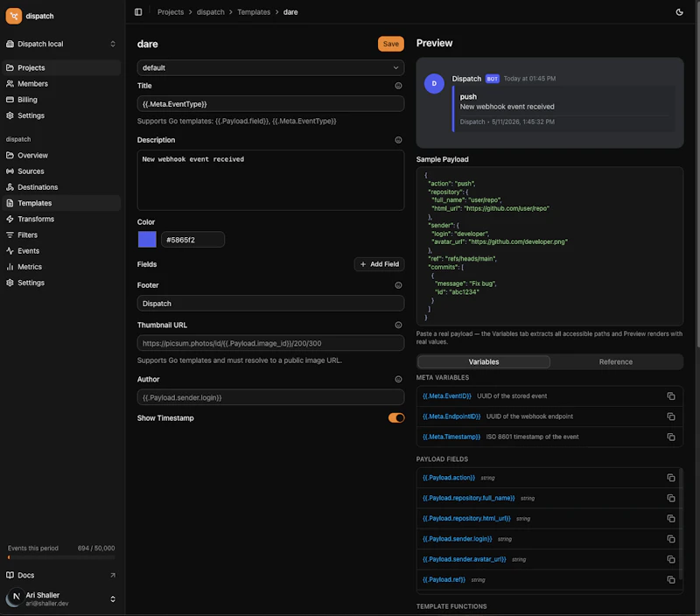Click the dispatch logo icon
Viewport: 700px width, 616px height.
click(x=14, y=16)
